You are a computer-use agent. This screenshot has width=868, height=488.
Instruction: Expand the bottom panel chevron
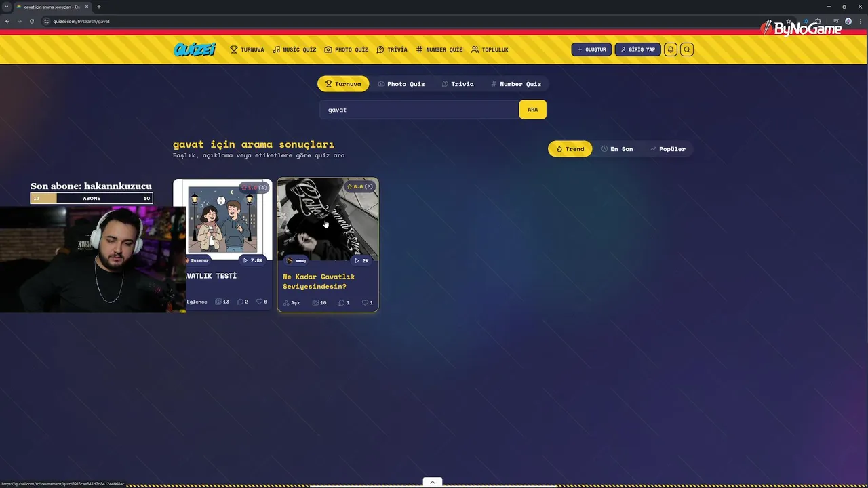pos(433,482)
